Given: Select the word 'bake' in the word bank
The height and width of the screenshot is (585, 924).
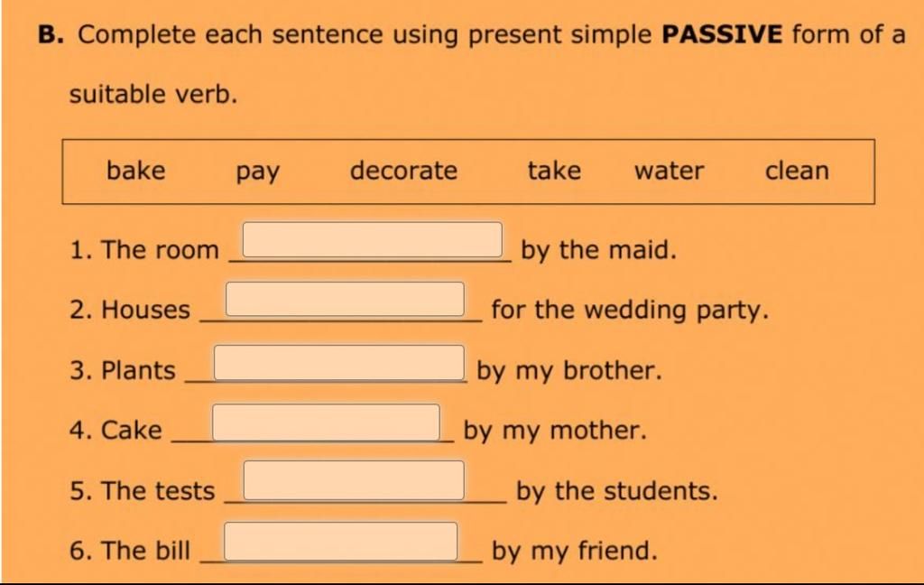Looking at the screenshot, I should (135, 171).
